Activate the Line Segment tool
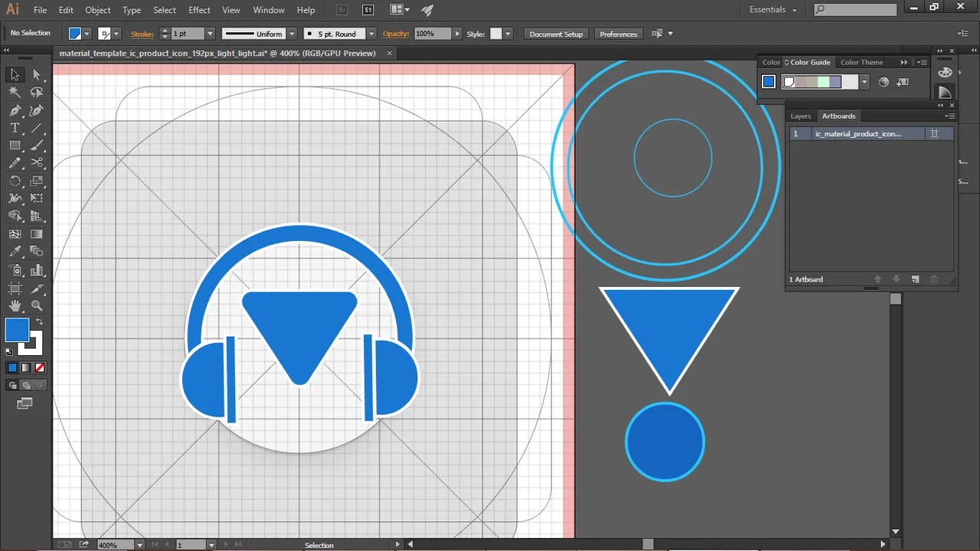 [x=36, y=128]
